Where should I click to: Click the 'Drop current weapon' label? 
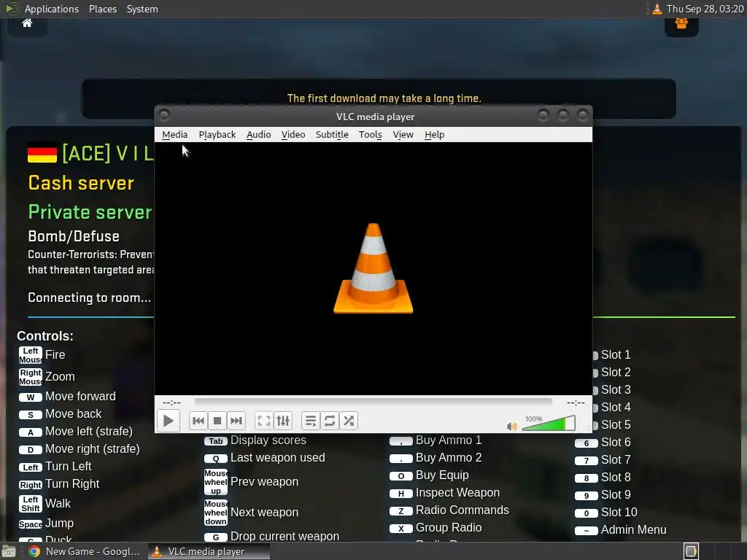tap(285, 537)
